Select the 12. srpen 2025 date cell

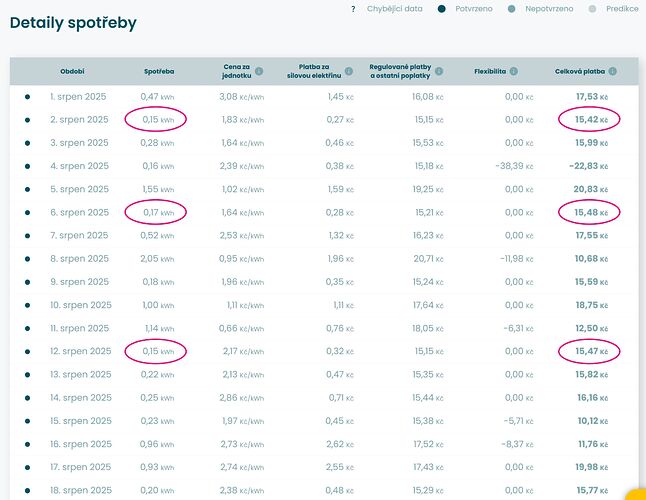click(81, 351)
